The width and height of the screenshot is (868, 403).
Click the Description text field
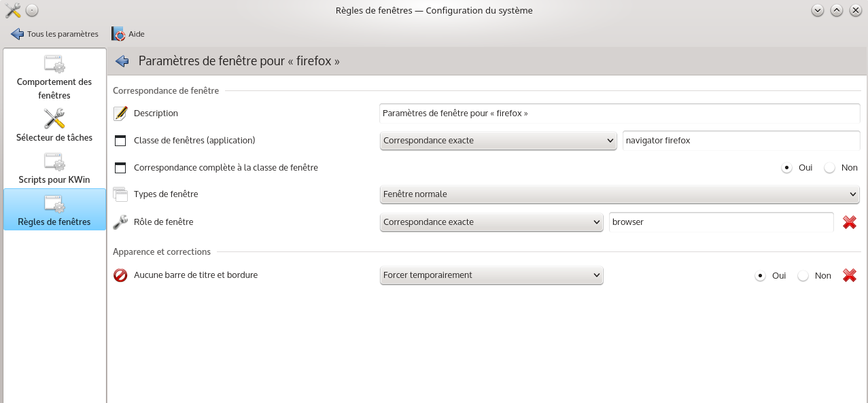[x=620, y=113]
